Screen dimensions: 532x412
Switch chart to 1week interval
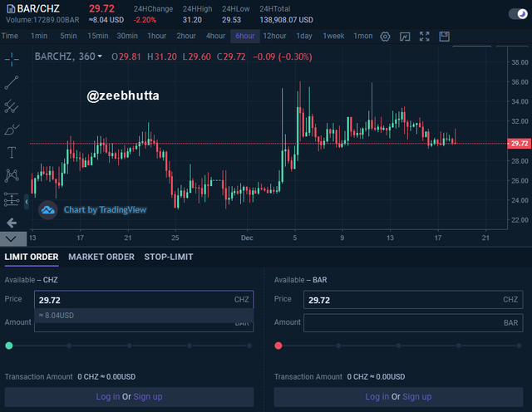pos(333,36)
